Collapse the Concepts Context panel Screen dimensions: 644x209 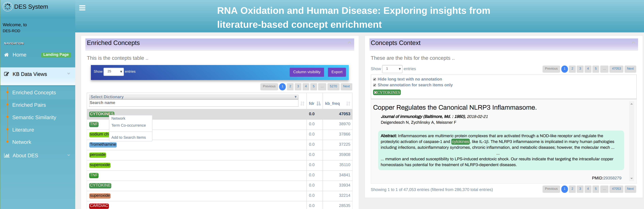click(633, 43)
